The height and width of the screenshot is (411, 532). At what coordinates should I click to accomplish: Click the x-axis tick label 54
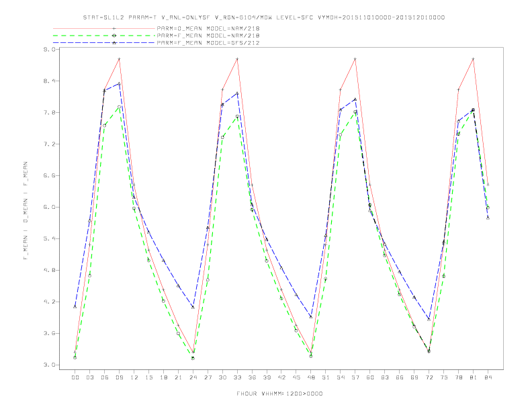click(x=341, y=377)
